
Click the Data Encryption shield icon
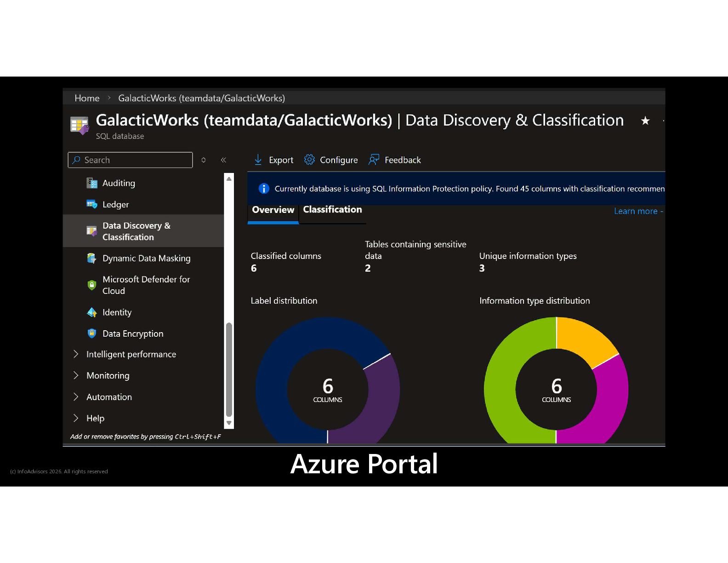pos(92,333)
